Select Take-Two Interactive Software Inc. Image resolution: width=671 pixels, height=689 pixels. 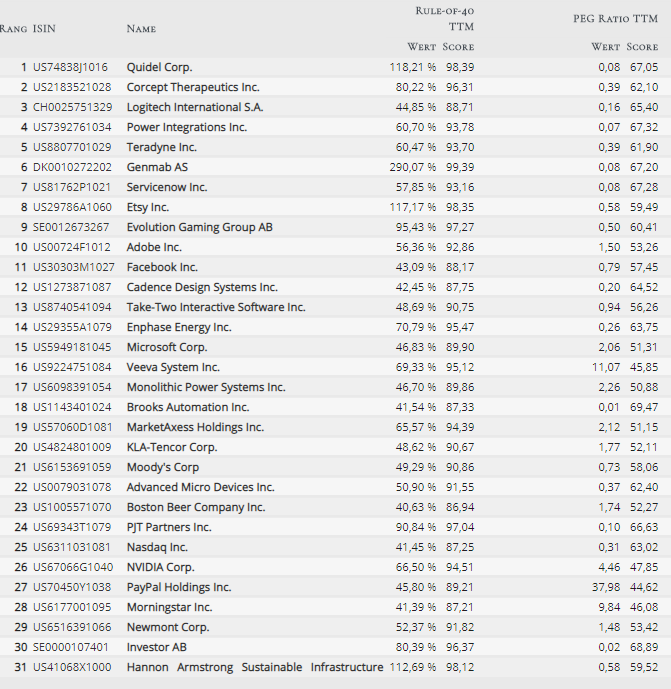[216, 307]
